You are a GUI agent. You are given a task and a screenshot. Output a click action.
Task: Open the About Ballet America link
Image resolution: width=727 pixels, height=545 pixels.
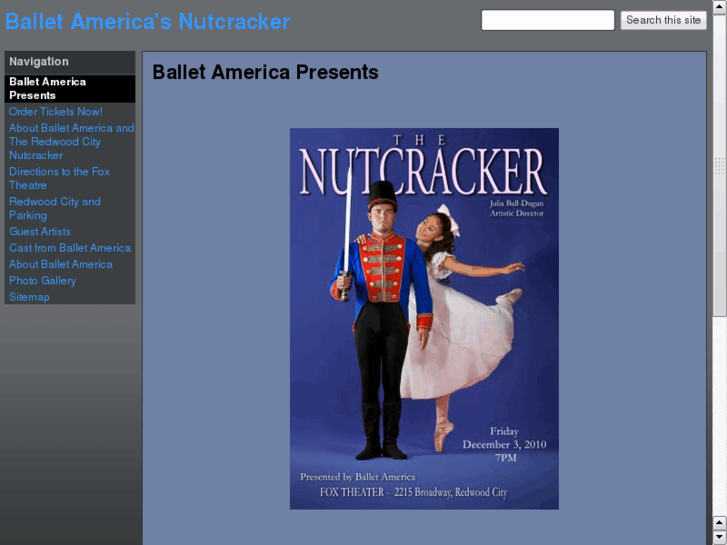(61, 264)
